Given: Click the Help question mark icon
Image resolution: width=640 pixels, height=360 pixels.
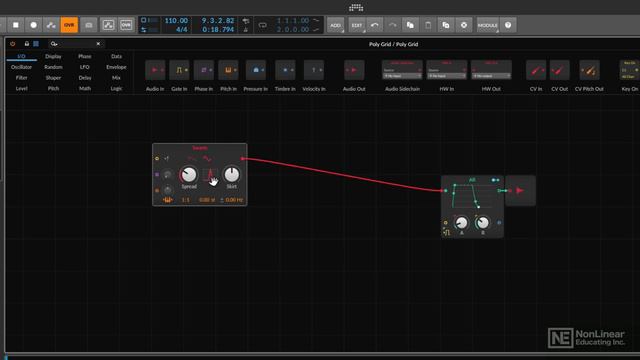Looking at the screenshot, I should (x=508, y=25).
